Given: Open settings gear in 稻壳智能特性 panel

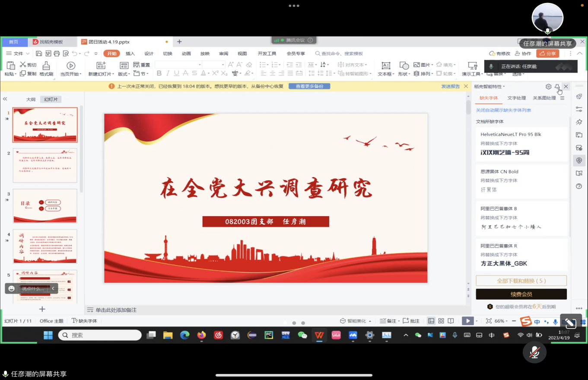Looking at the screenshot, I should tap(548, 86).
